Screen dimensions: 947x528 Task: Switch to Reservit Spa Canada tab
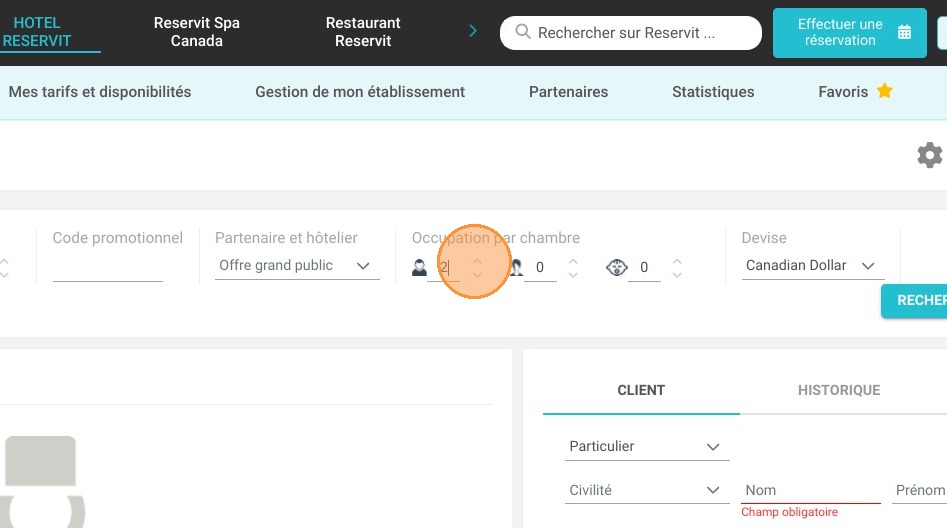(197, 31)
